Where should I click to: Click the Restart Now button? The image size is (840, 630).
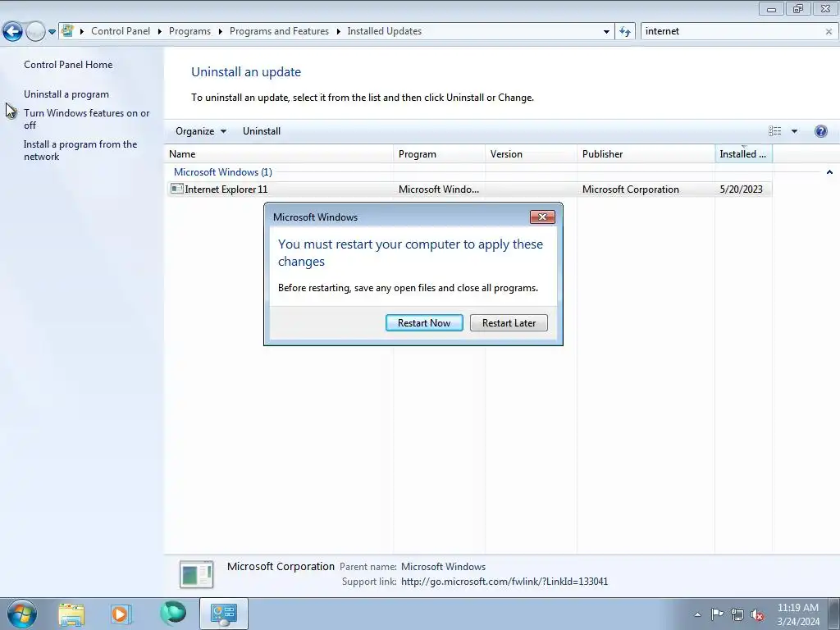pos(424,322)
